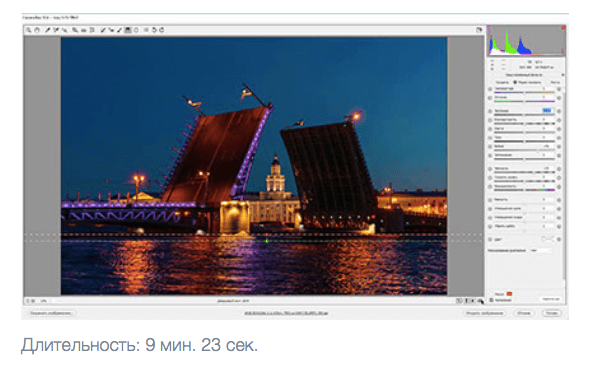This screenshot has height=391, width=598.
Task: Select the Straighten tool
Action: coord(84,30)
